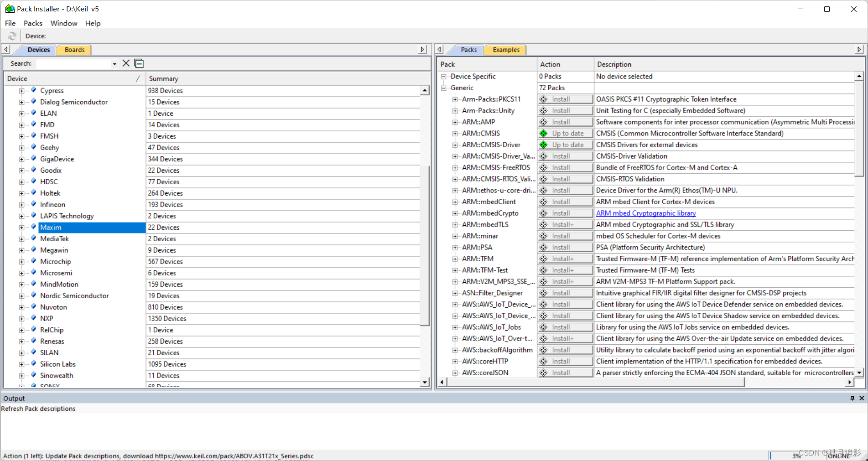
Task: Expand the ARM::CMSIS pack node
Action: coord(455,134)
